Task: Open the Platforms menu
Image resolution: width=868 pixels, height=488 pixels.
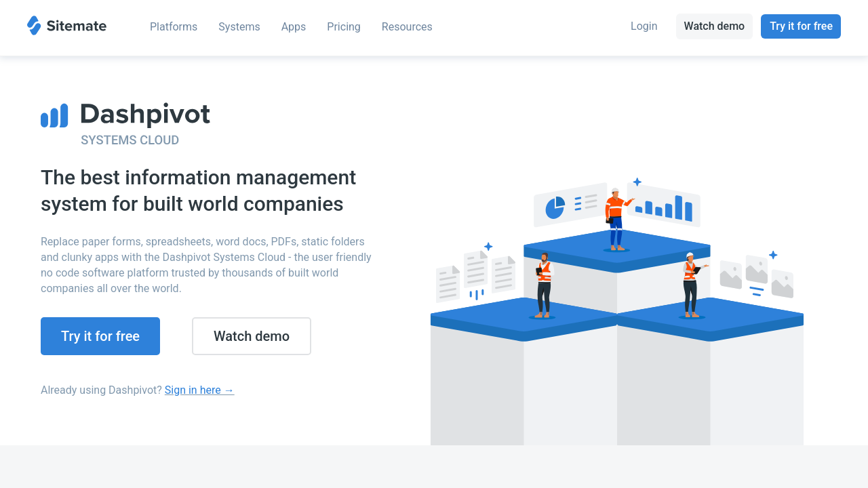Action: pos(174,26)
